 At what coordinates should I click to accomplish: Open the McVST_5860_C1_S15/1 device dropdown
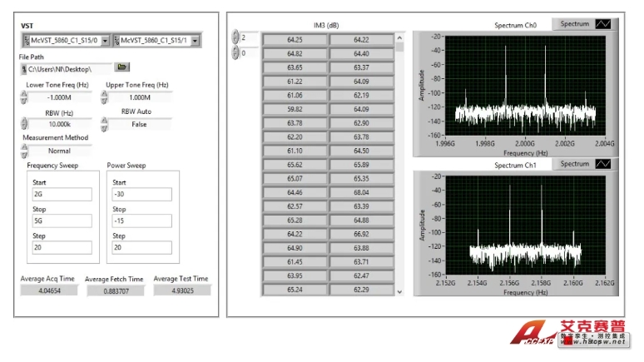[196, 41]
